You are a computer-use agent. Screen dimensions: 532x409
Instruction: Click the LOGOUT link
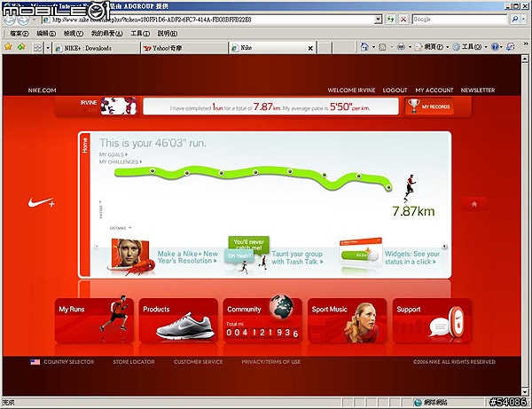395,90
